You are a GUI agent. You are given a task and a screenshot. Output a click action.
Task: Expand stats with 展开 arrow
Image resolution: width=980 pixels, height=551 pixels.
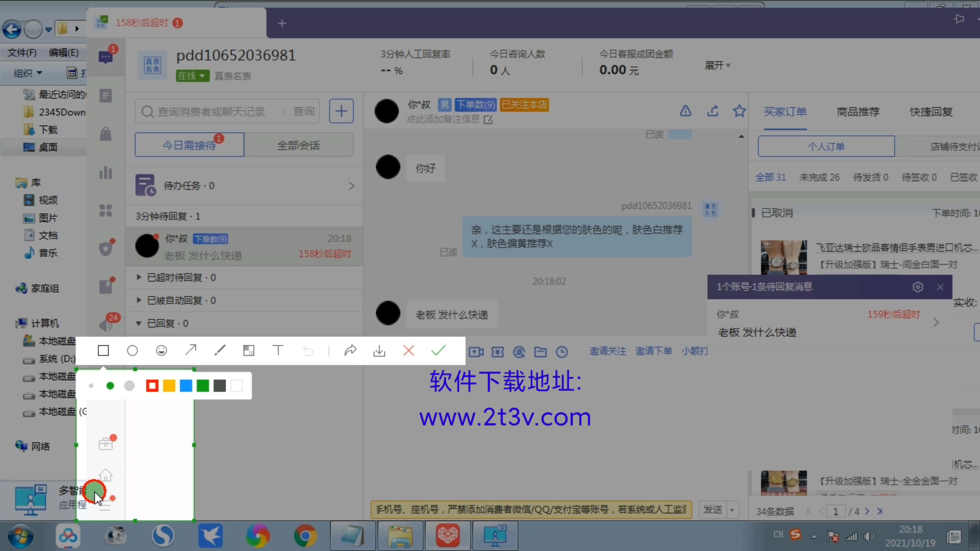pos(718,65)
